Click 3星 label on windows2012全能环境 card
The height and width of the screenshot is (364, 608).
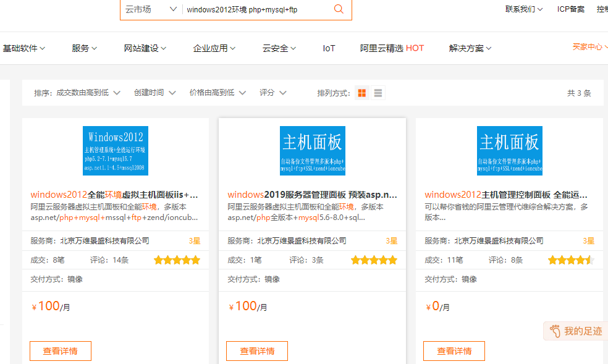click(x=194, y=241)
